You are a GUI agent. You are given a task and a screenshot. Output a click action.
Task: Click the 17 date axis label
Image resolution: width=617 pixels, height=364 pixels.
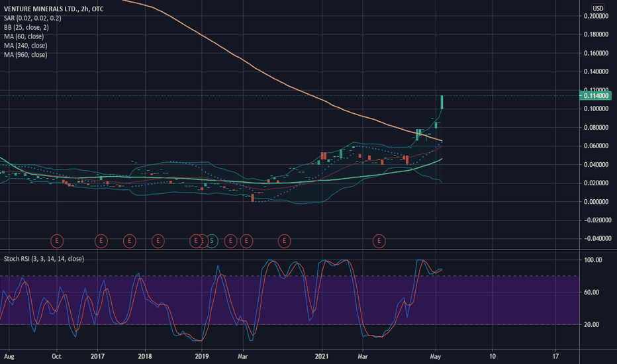click(555, 356)
